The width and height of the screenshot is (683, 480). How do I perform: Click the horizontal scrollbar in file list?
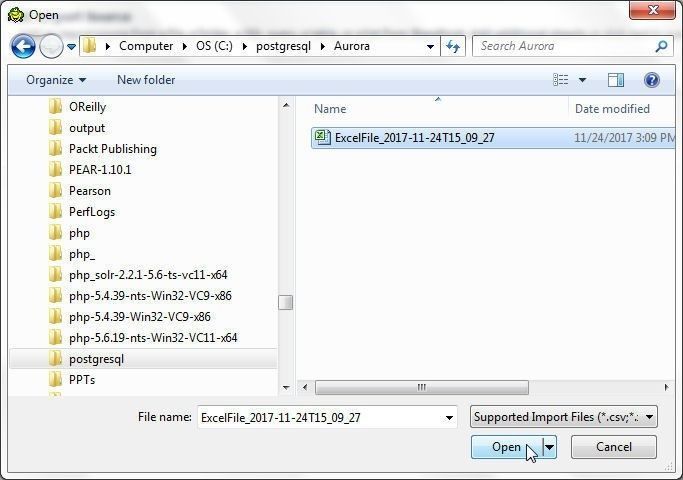(x=422, y=387)
